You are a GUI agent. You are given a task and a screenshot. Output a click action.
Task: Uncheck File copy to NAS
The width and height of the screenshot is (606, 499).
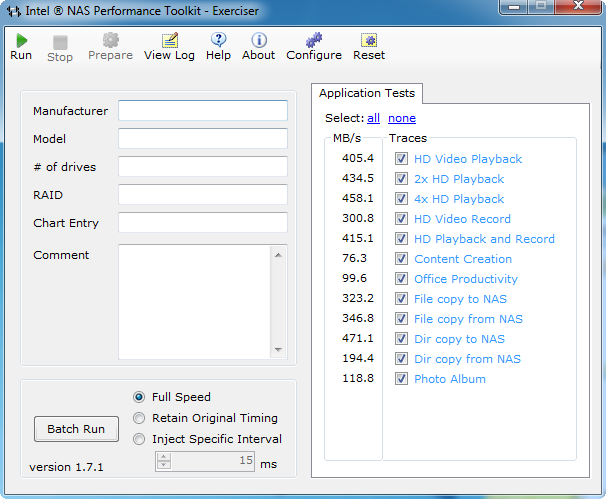point(401,299)
